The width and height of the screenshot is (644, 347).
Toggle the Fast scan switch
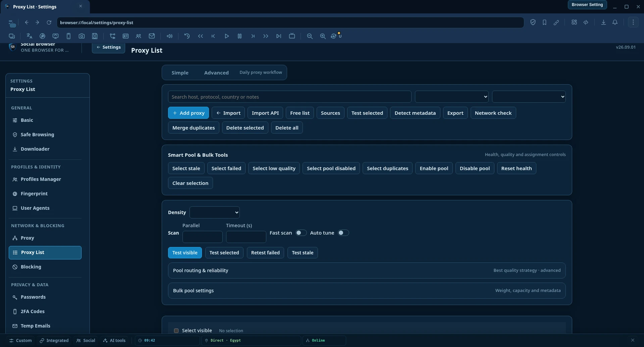[301, 233]
